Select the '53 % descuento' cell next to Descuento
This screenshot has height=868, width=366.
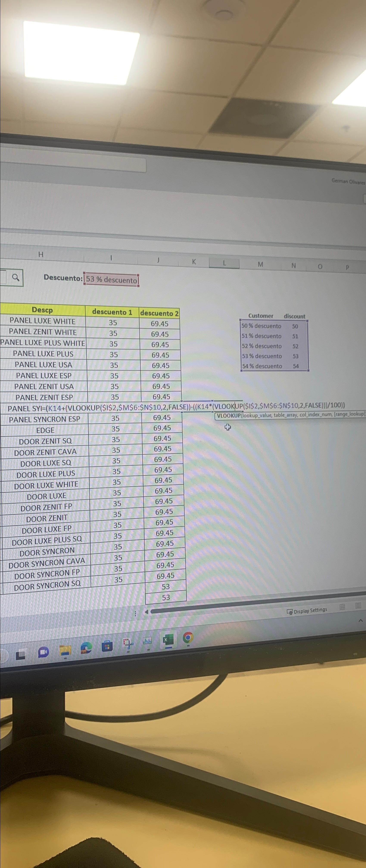tap(111, 279)
